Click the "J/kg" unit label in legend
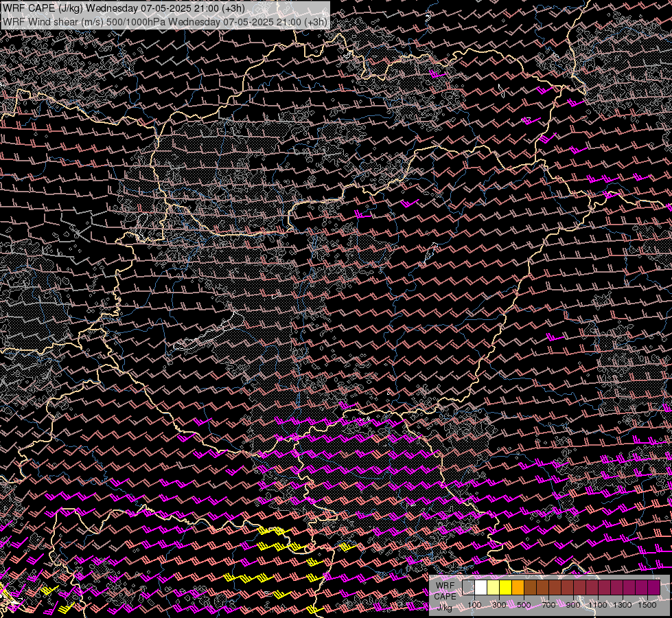This screenshot has width=672, height=618. point(444,608)
